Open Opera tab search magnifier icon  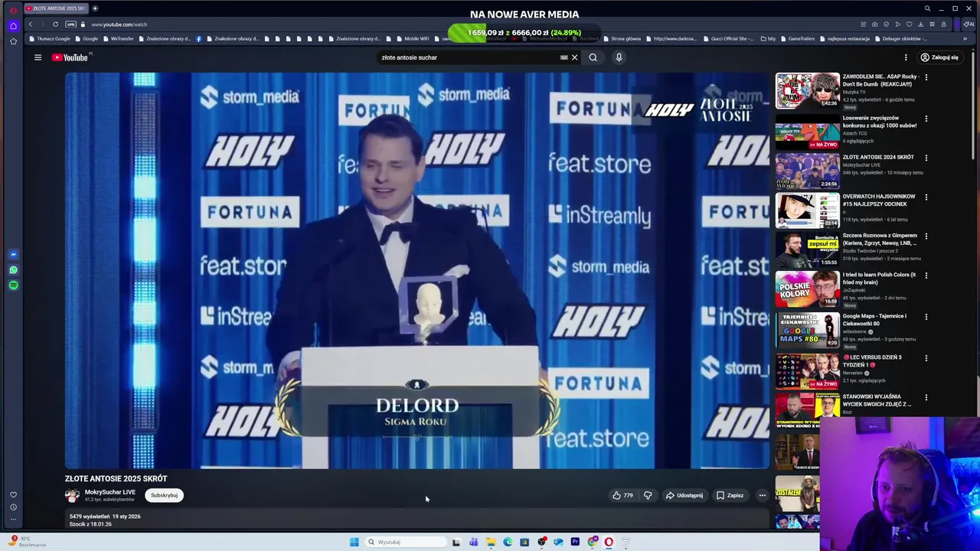click(x=927, y=8)
